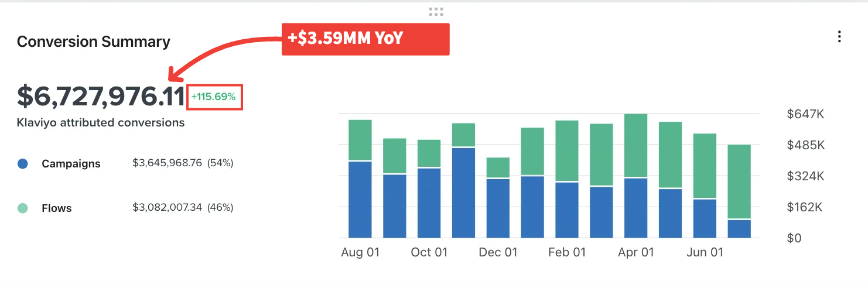Viewport: 868px width, 288px height.
Task: Click the Oct 01 date label
Action: pyautogui.click(x=429, y=252)
